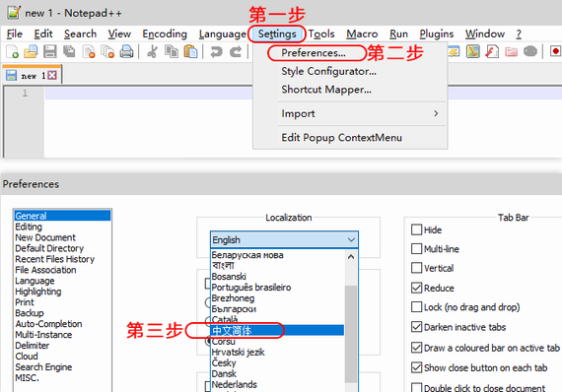
Task: Click the Print toolbar icon
Action: [x=126, y=52]
